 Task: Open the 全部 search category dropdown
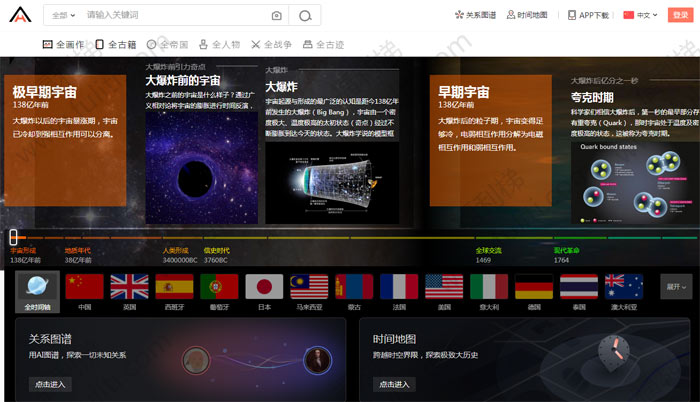[63, 16]
